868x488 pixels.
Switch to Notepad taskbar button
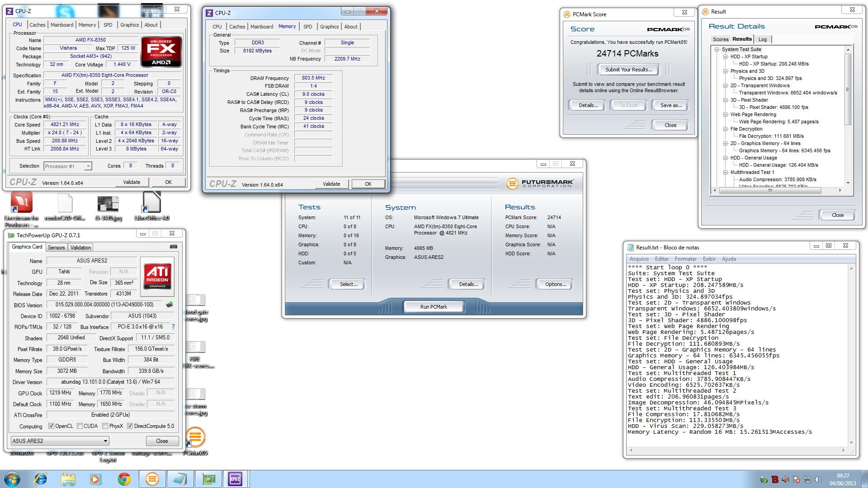(180, 479)
